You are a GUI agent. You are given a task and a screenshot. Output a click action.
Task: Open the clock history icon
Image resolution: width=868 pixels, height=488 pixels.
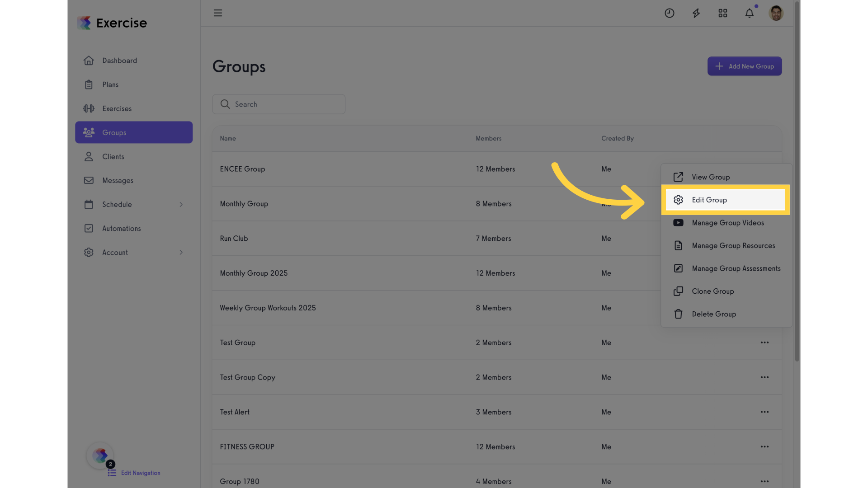pyautogui.click(x=670, y=13)
